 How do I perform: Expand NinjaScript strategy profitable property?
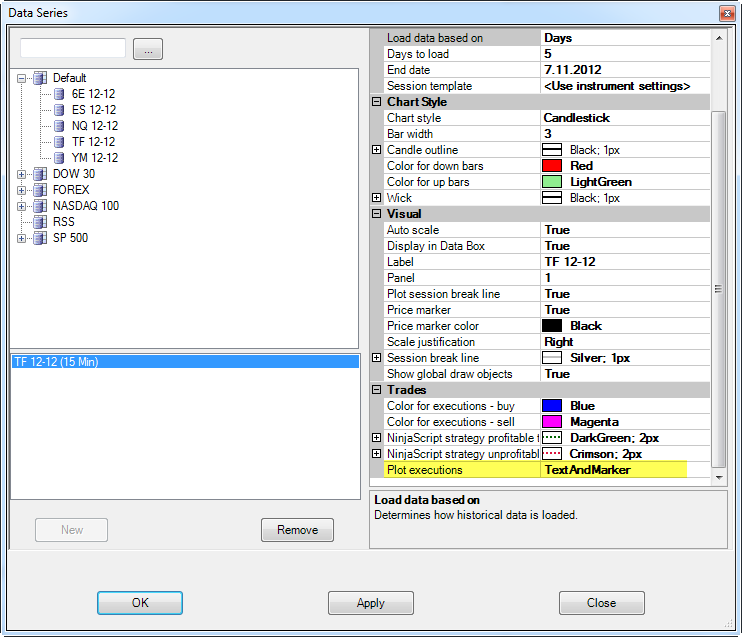(376, 438)
